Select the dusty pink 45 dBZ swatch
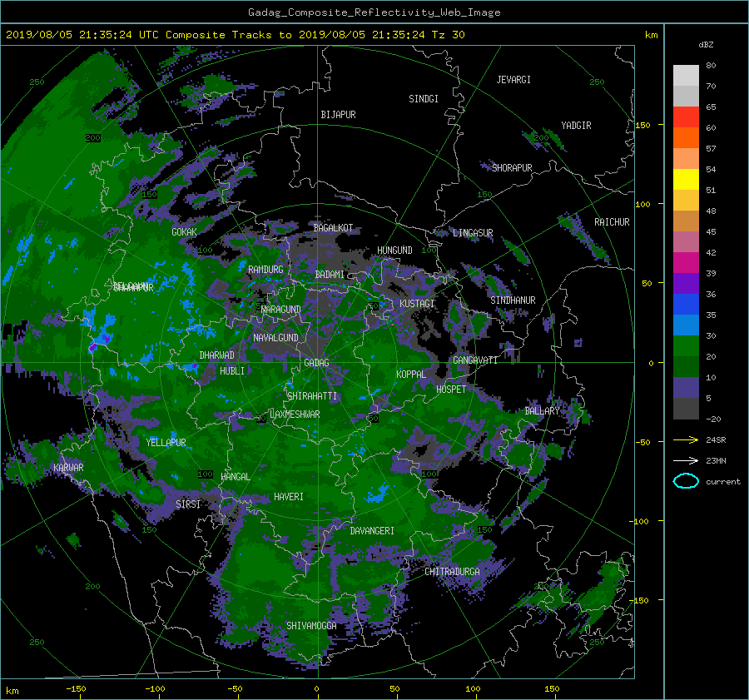749x700 pixels. tap(686, 241)
